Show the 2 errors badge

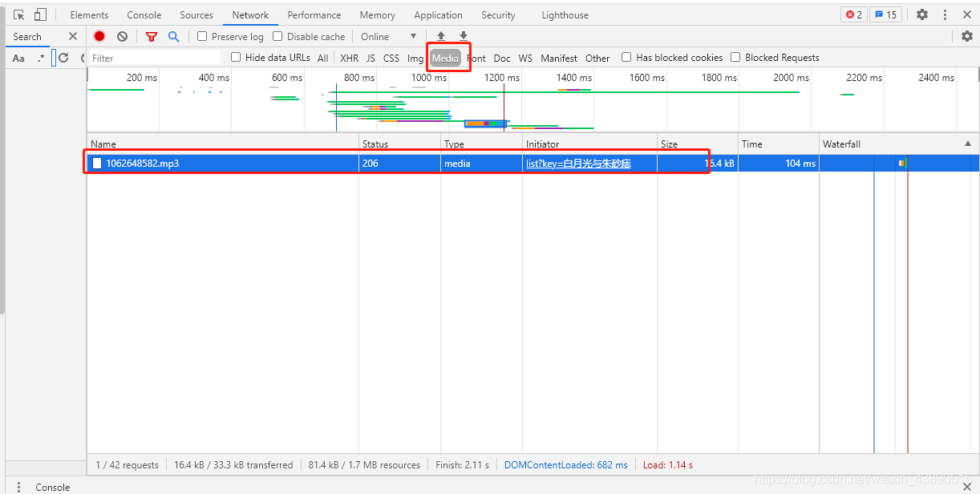tap(854, 14)
